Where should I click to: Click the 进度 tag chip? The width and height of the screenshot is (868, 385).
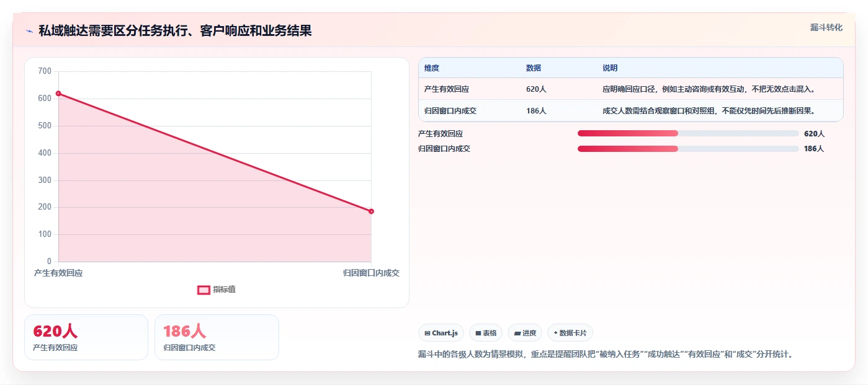[525, 333]
